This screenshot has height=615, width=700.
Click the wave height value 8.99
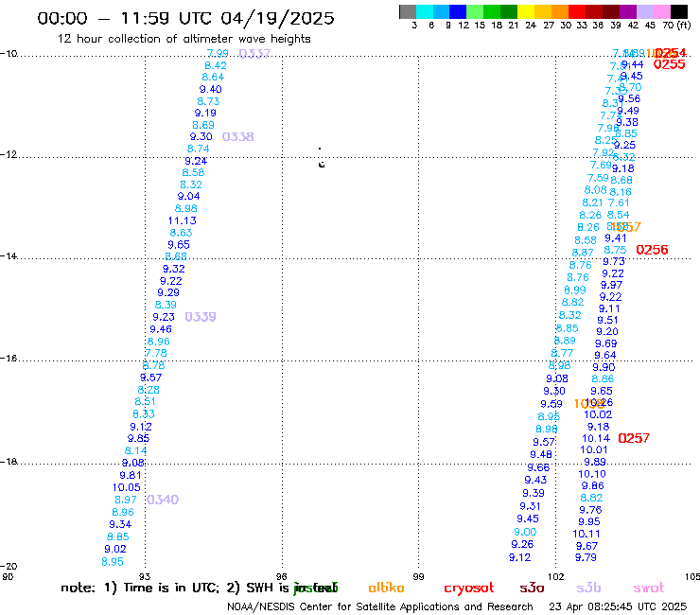pyautogui.click(x=575, y=290)
